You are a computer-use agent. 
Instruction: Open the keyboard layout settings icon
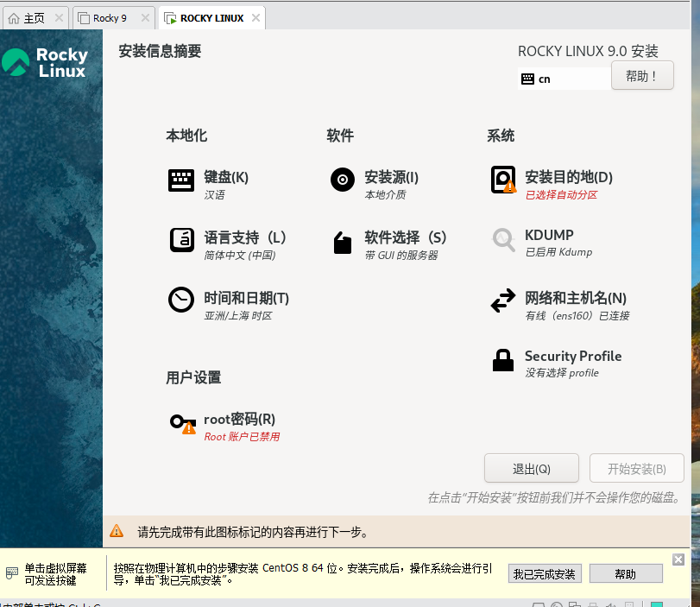tap(180, 180)
